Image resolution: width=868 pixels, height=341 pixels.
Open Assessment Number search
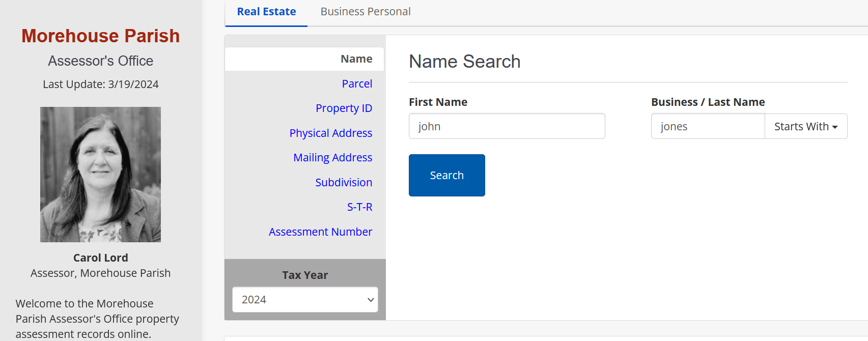320,232
